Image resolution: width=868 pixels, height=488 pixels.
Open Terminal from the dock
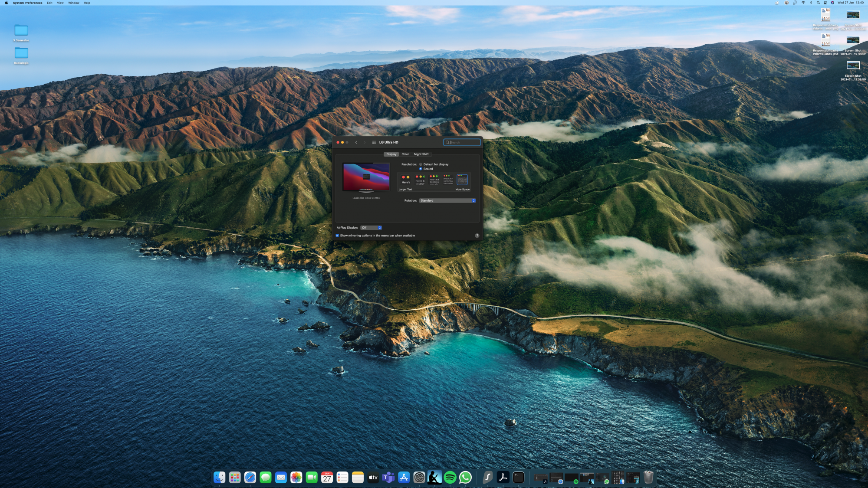518,478
